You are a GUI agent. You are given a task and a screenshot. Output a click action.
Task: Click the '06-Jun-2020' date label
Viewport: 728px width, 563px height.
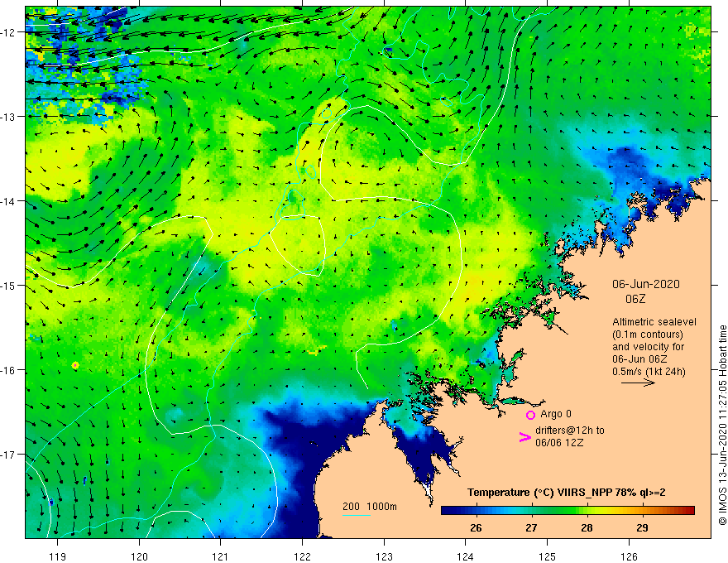[645, 284]
